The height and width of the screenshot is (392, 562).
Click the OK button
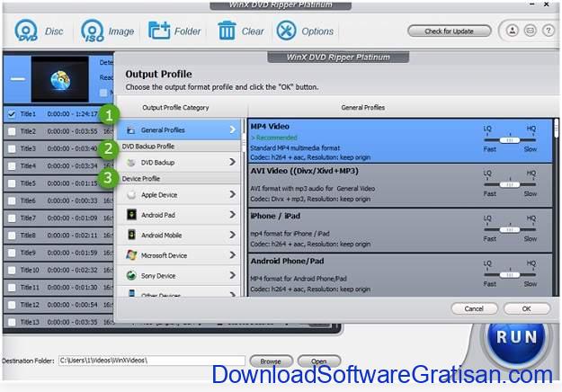coord(525,308)
